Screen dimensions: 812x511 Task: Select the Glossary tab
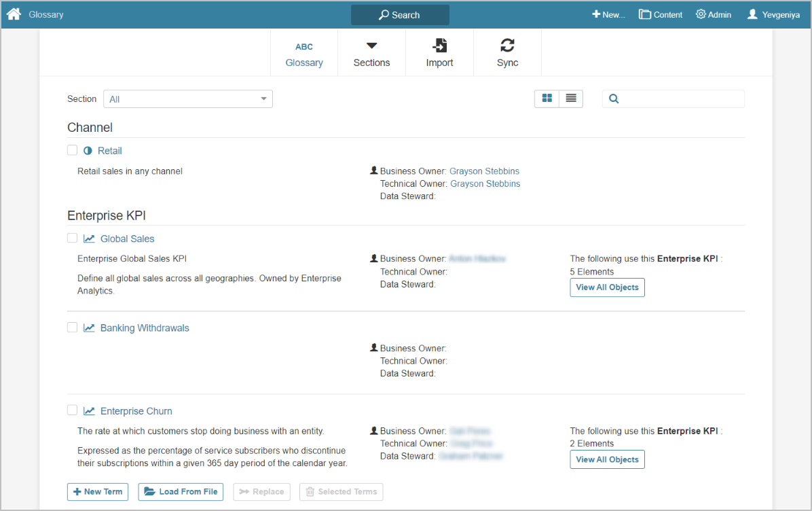[x=304, y=53]
